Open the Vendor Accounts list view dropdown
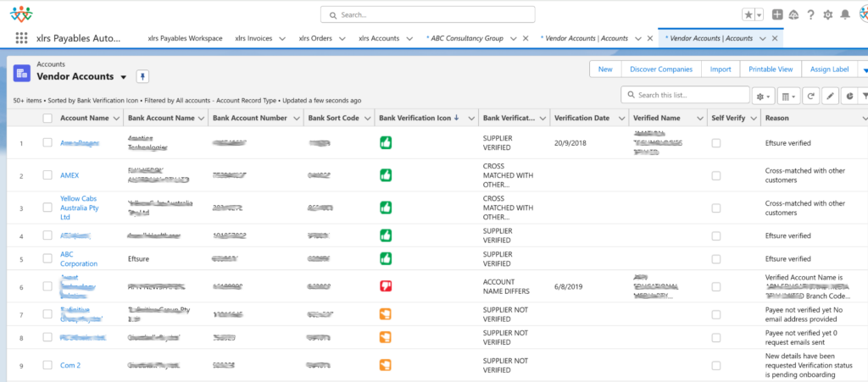 tap(124, 77)
